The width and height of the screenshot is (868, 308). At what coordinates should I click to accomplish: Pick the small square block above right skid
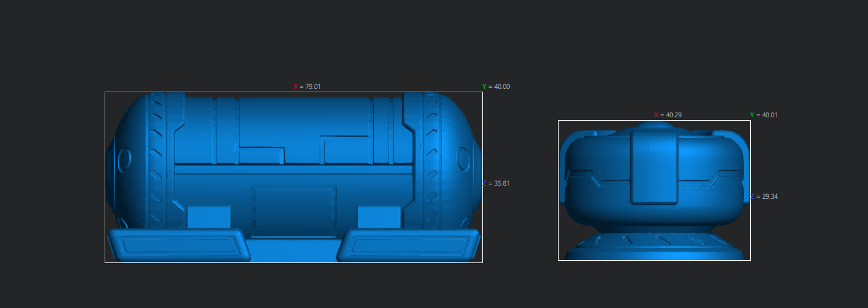tap(378, 217)
